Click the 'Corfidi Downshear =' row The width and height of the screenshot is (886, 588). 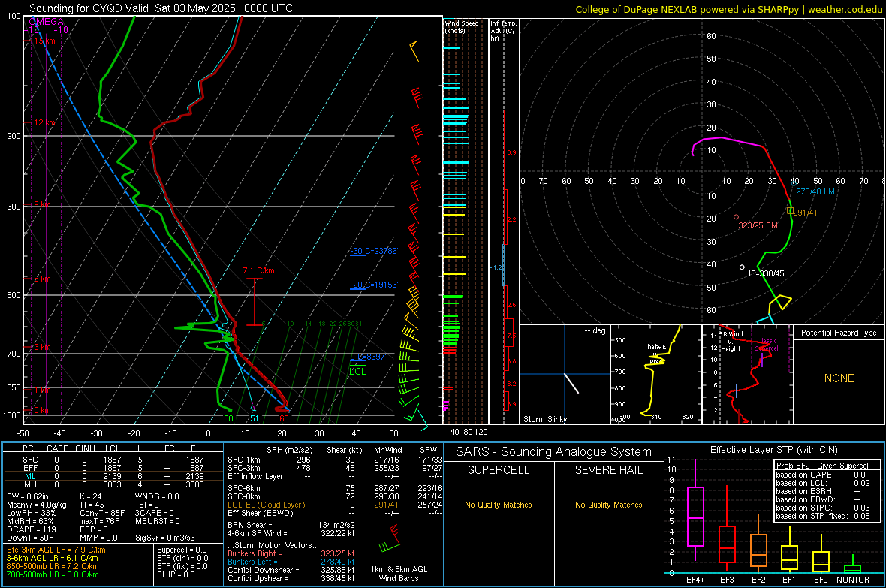[x=291, y=570]
